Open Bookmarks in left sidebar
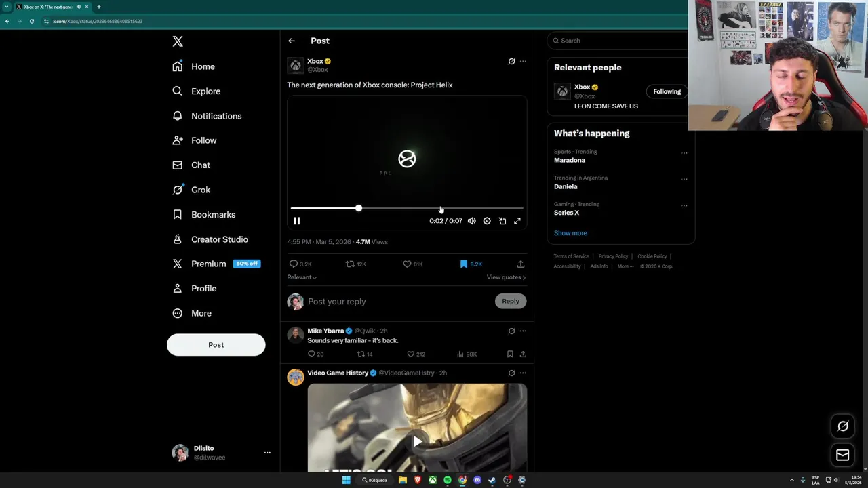 pyautogui.click(x=203, y=214)
